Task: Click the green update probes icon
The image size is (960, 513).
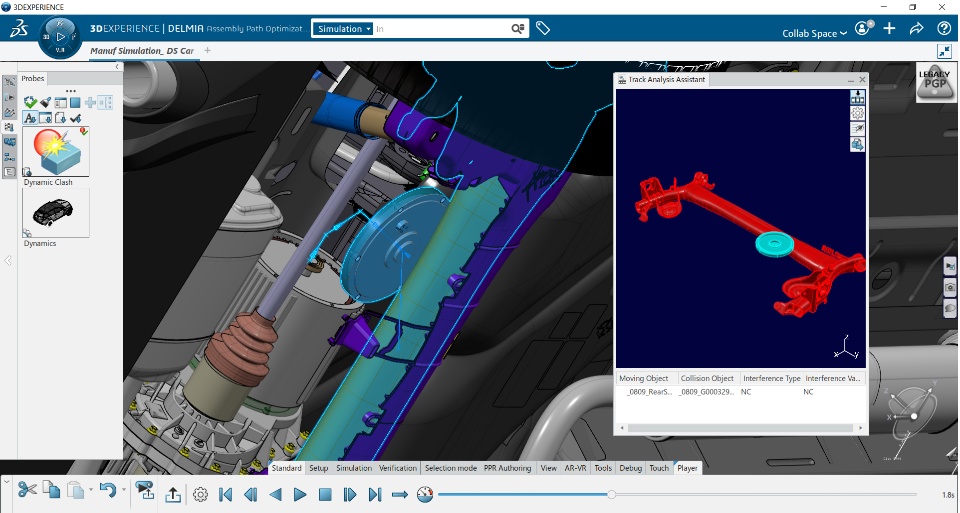Action: pyautogui.click(x=30, y=102)
